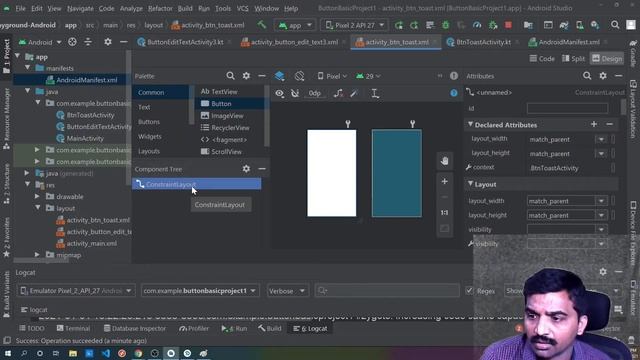Open the Profiler tool window
Screen dimensions: 640x360
[194, 328]
